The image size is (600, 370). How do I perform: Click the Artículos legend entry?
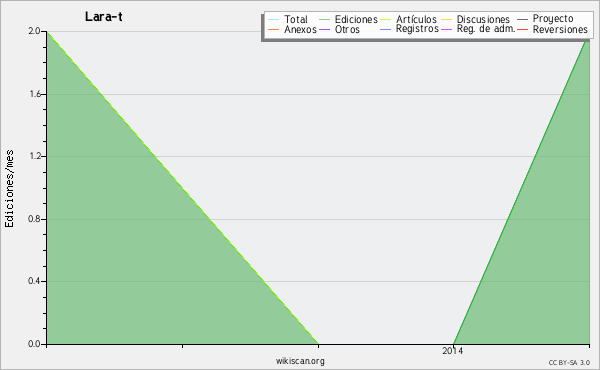416,19
